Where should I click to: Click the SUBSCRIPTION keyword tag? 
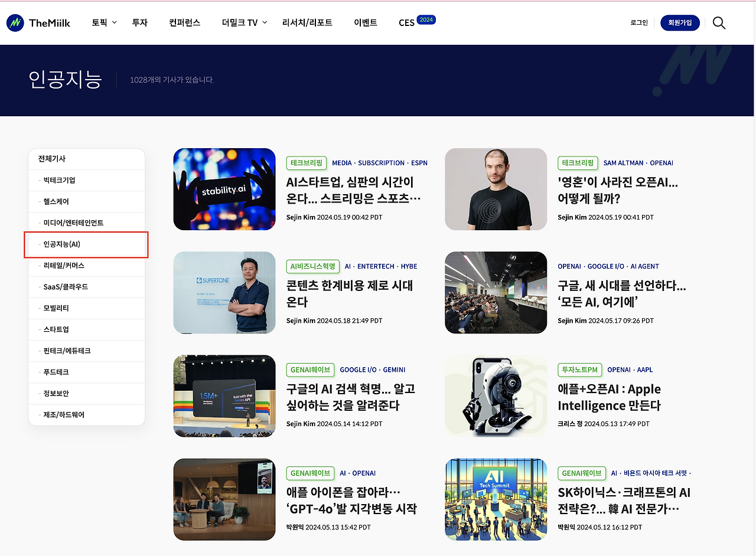[x=382, y=163]
